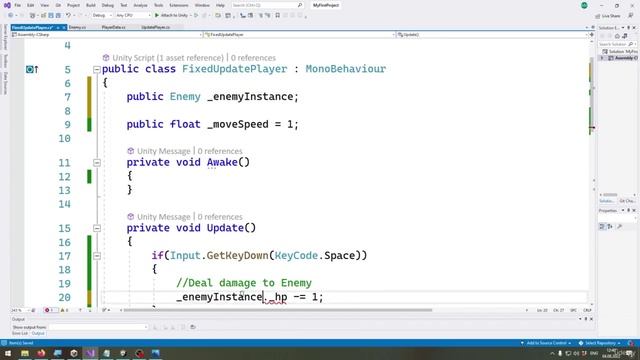
Task: Open the Assembly-CSharp project dropdown
Action: (x=107, y=35)
